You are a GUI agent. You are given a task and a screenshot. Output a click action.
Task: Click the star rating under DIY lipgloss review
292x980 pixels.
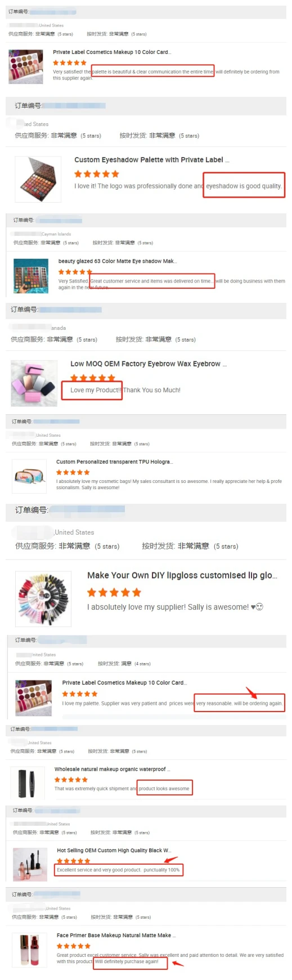pyautogui.click(x=114, y=592)
